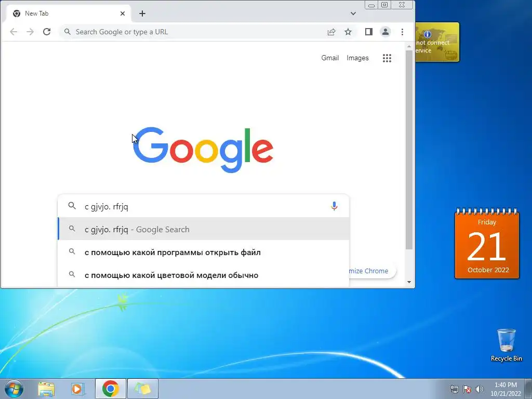The image size is (532, 399).
Task: Click the page scrollbar up arrow
Action: (x=409, y=46)
